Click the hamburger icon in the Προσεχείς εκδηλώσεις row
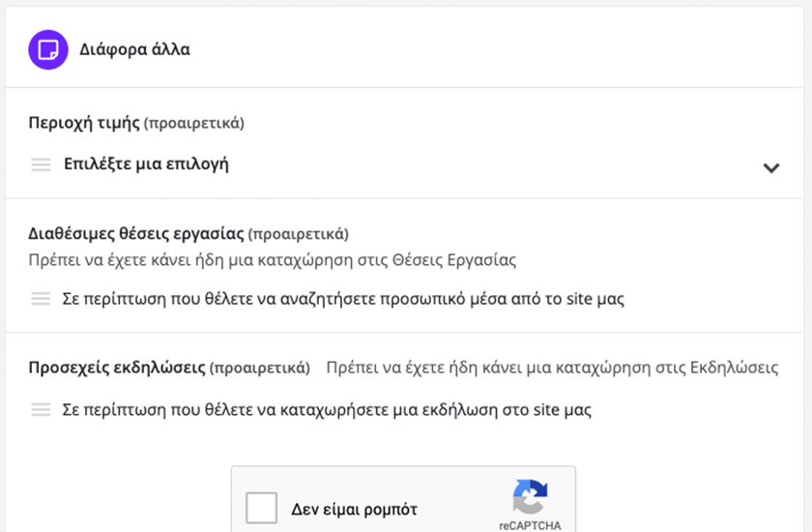This screenshot has height=532, width=812. tap(41, 410)
